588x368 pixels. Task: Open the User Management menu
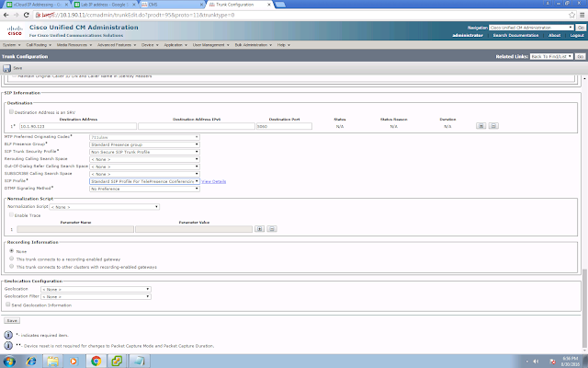click(x=210, y=45)
